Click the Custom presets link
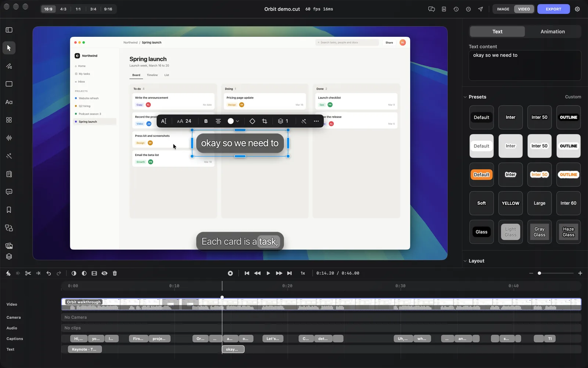The image size is (588, 368). pos(573,97)
